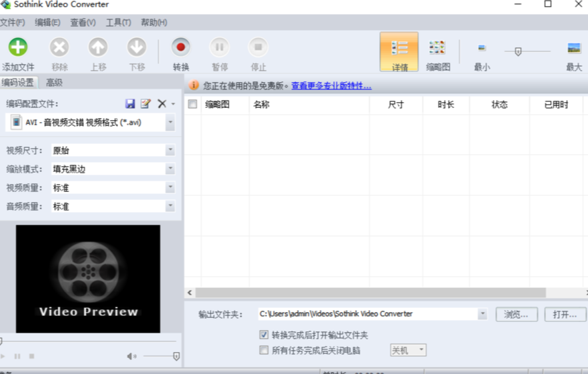Click the info icon in the free version notice
The image size is (588, 374).
click(x=194, y=85)
